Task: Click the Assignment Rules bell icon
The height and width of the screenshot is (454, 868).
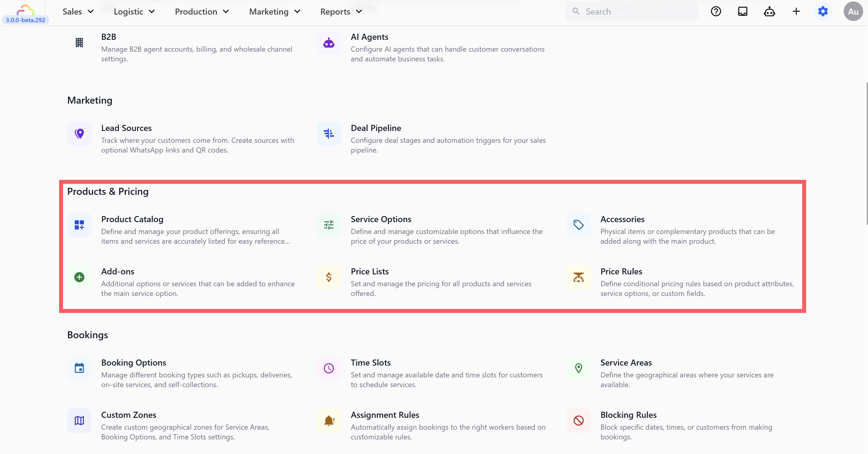Action: [x=329, y=420]
